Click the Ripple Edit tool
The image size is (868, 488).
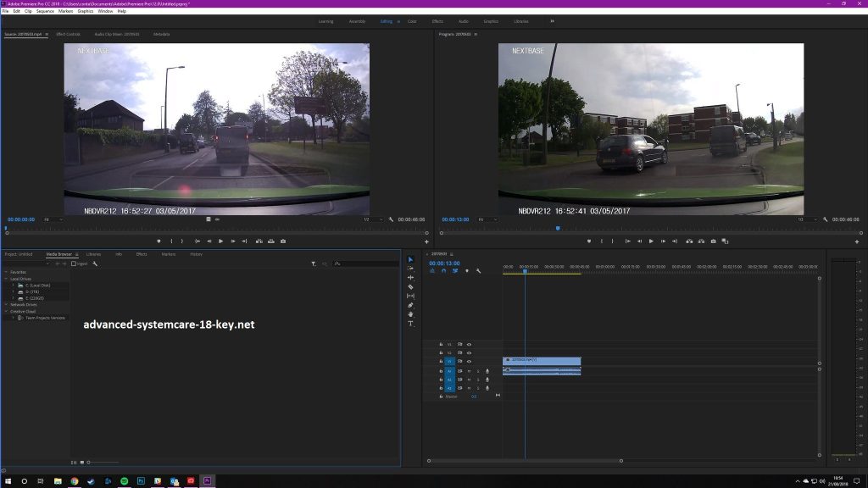411,278
